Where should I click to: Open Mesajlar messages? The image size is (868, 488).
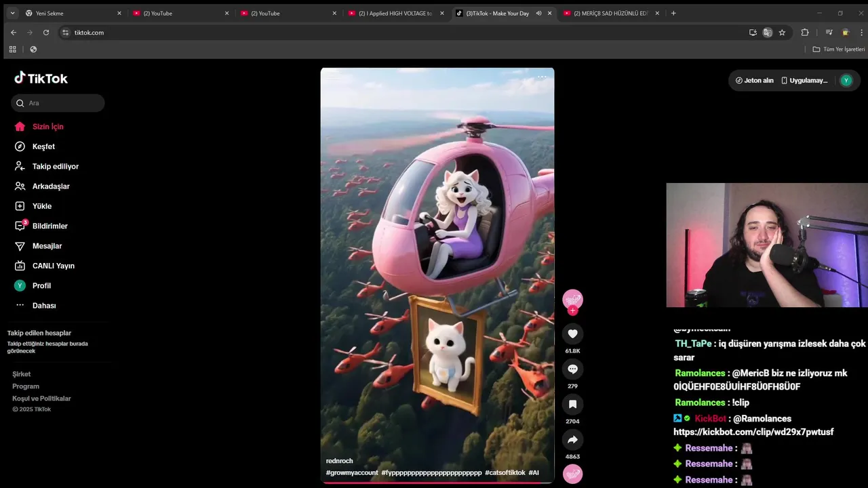38,246
